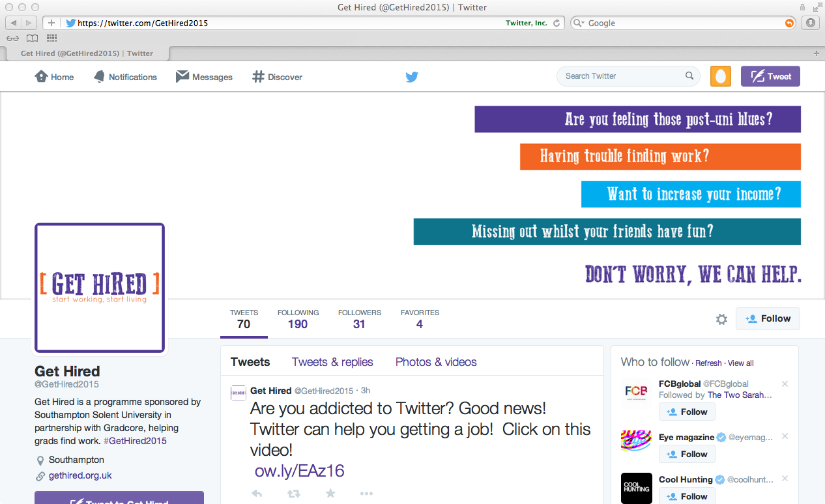This screenshot has width=825, height=504.
Task: Click the search magnifier icon in Twitter search
Action: (x=689, y=76)
